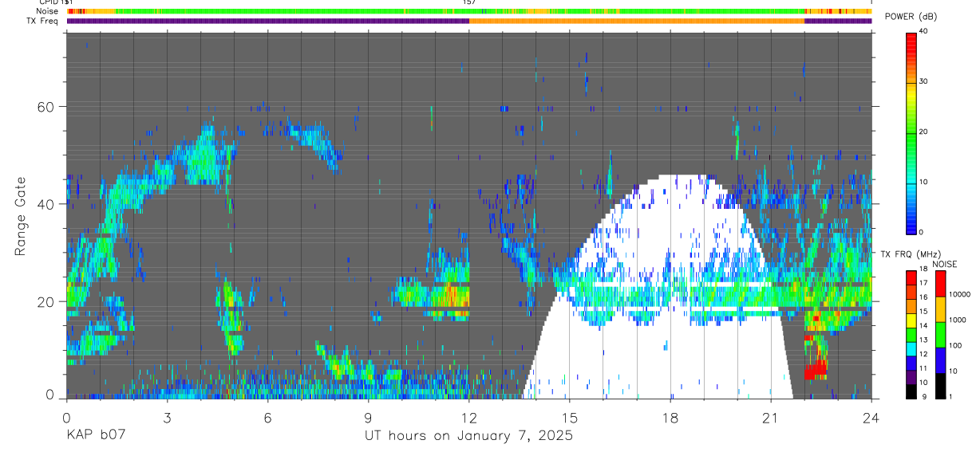This screenshot has width=980, height=452.
Task: Click the 40 tick on the Range Gate axis
Action: coord(46,204)
